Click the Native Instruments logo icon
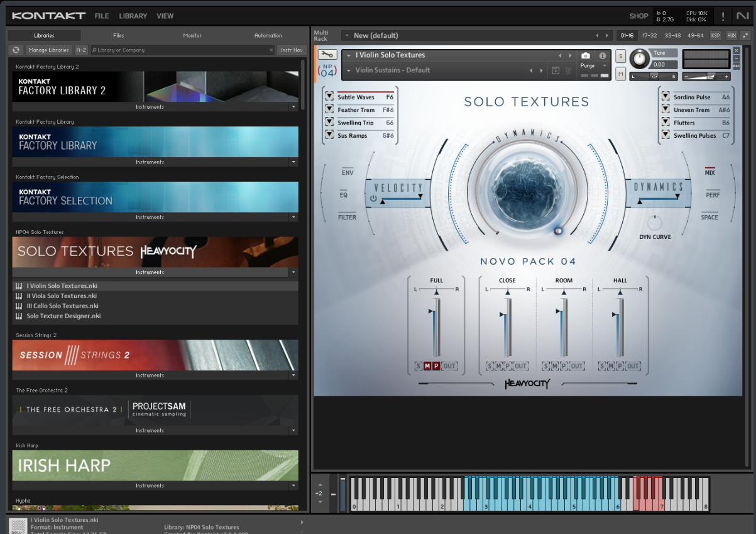This screenshot has height=534, width=756. (742, 16)
